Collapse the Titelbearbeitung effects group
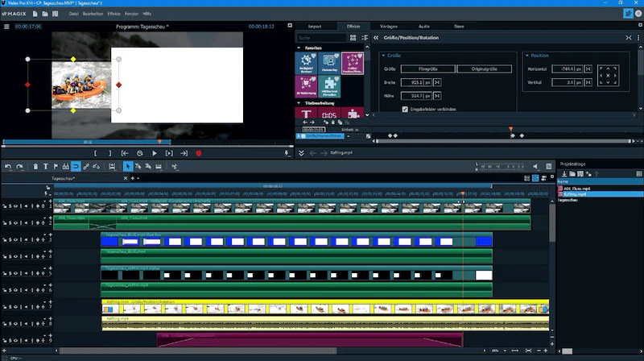The width and height of the screenshot is (644, 361). click(x=299, y=103)
